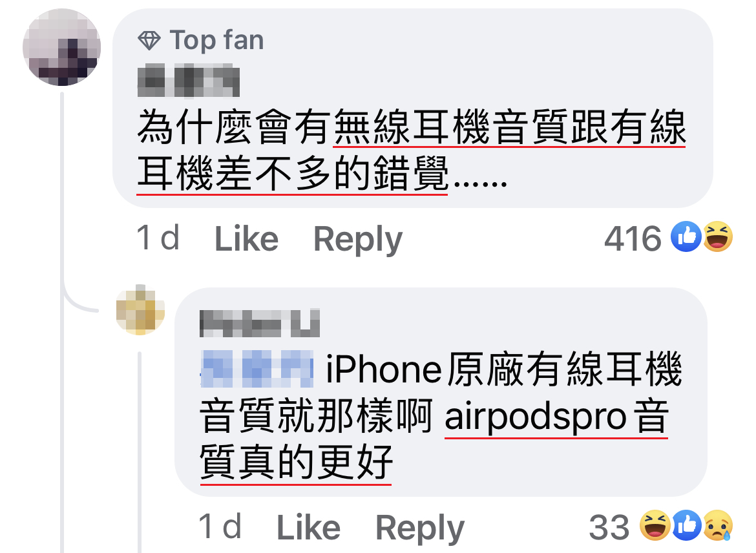Click the laughing emoji reaction beside 33
756x553 pixels.
655,525
